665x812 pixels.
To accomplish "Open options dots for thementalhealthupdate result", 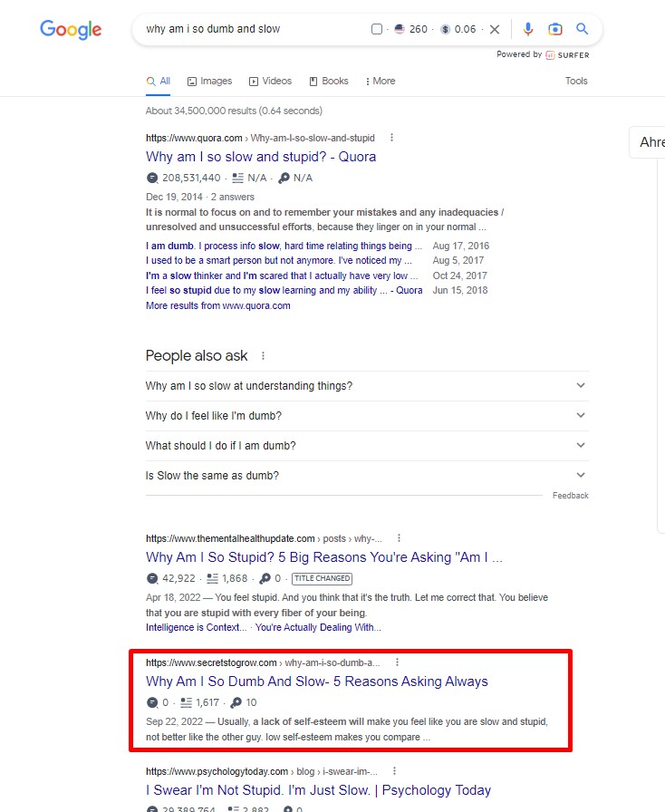I will pyautogui.click(x=399, y=538).
